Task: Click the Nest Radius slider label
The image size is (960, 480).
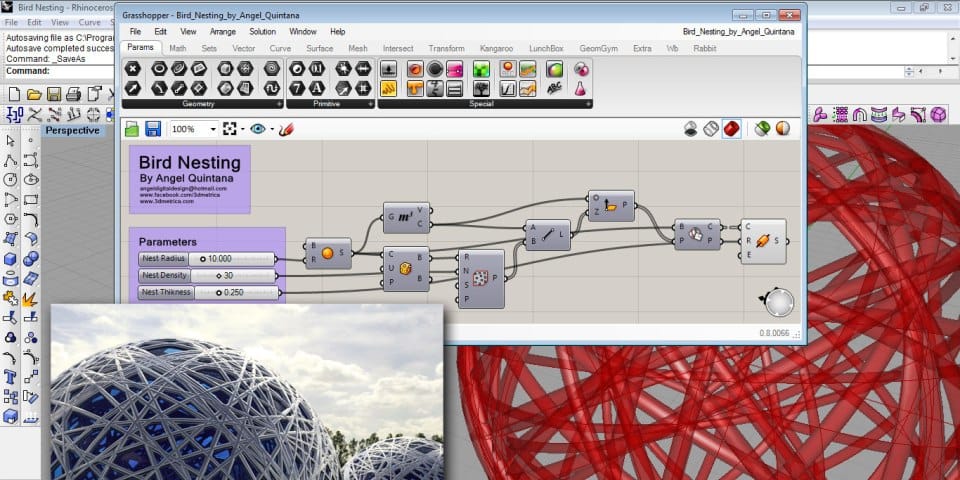Action: pyautogui.click(x=163, y=259)
